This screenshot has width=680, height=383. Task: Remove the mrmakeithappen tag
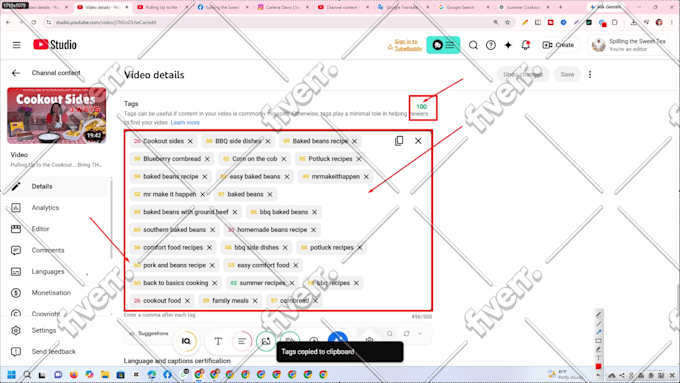tap(366, 177)
